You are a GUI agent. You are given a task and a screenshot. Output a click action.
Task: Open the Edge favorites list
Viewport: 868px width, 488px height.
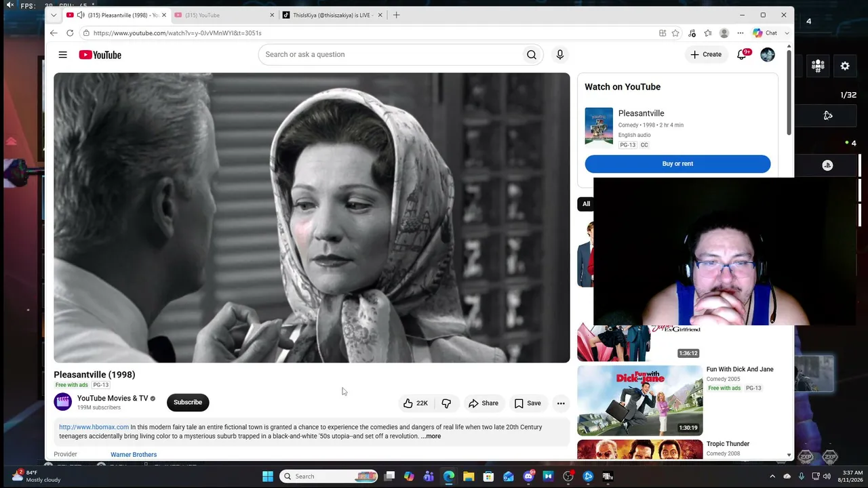[x=708, y=33]
